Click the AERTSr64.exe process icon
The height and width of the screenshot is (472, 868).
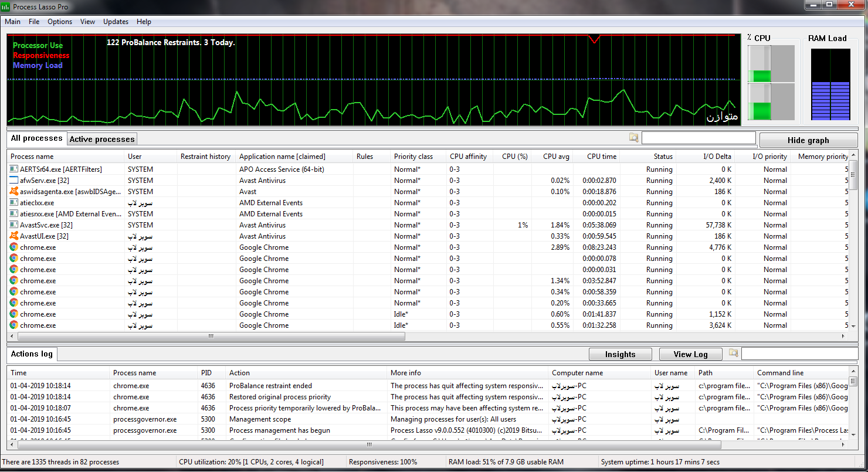[x=14, y=169]
